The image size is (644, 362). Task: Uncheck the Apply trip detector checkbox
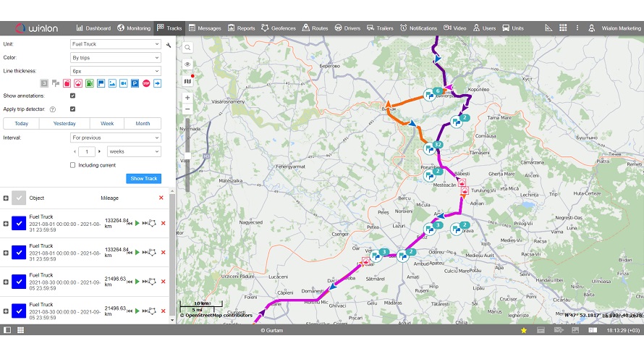tap(72, 109)
